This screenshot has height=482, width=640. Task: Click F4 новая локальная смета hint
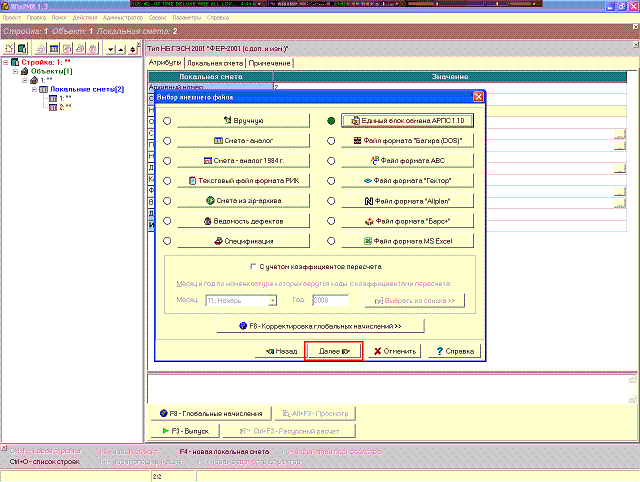click(224, 452)
